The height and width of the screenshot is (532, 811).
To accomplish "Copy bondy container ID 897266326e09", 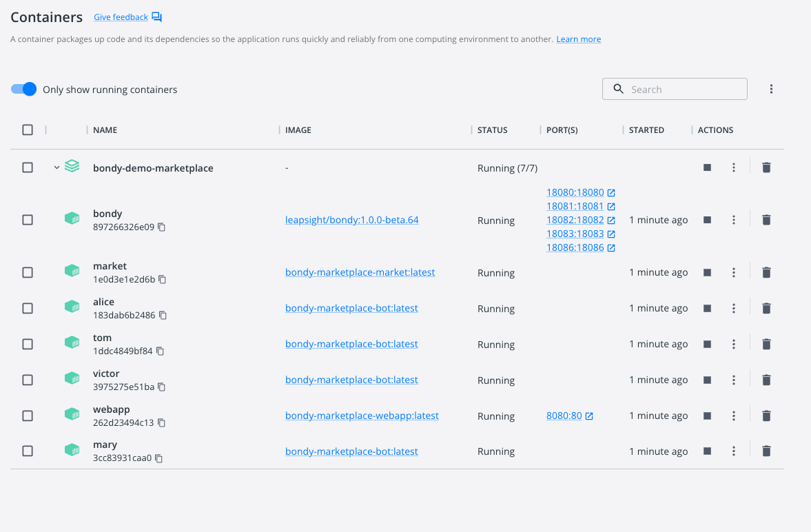I will [161, 227].
